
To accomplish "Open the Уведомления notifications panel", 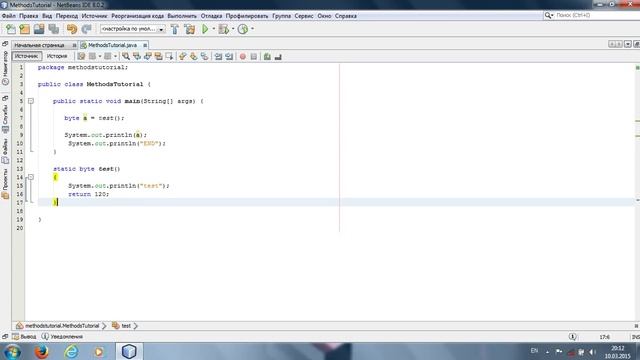I will pyautogui.click(x=62, y=337).
